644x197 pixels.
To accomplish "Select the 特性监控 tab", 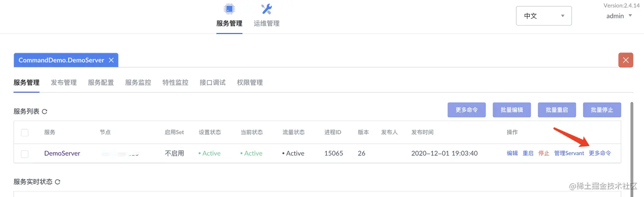I will click(x=175, y=83).
